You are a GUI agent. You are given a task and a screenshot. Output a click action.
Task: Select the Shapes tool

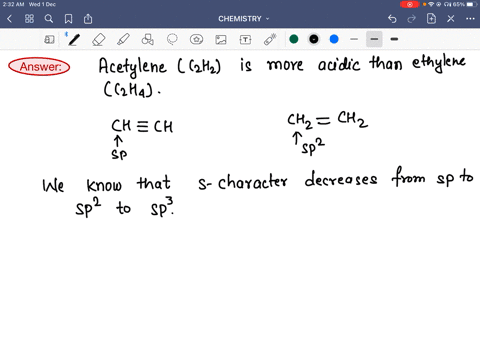[147, 40]
